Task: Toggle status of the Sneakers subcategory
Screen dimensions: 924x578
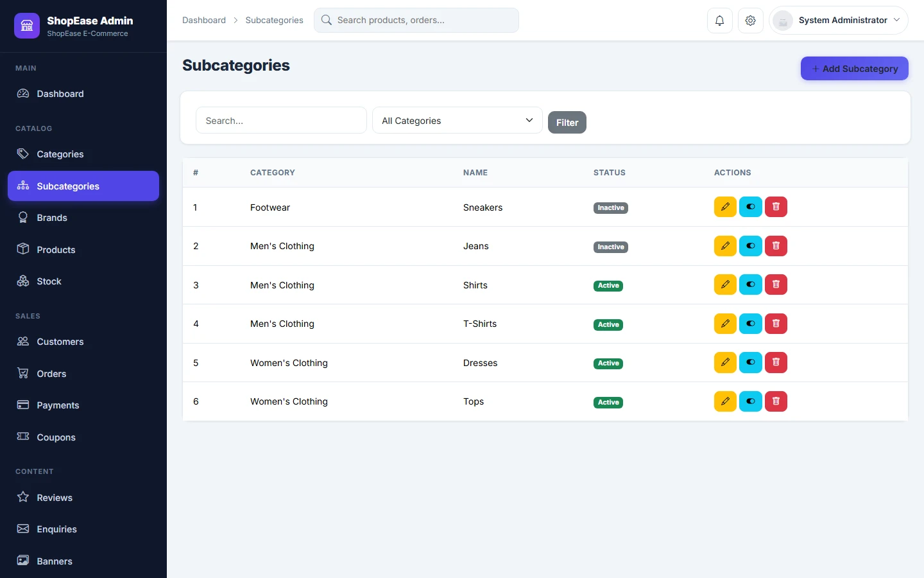Action: [751, 207]
